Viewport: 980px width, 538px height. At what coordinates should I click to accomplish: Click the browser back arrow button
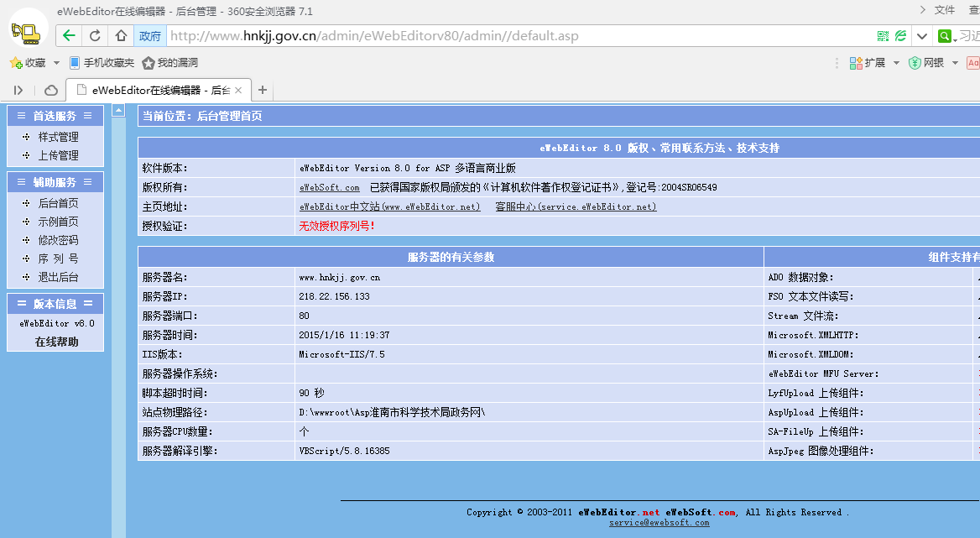[69, 35]
